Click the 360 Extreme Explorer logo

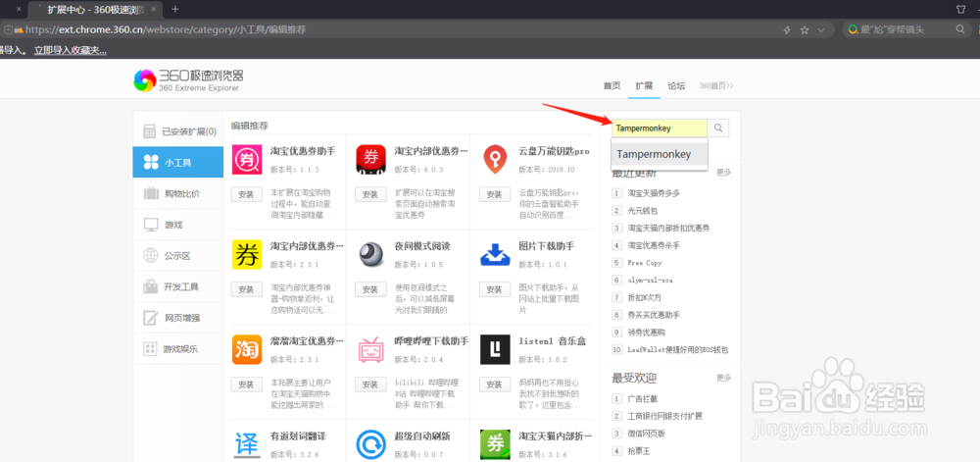pos(188,80)
